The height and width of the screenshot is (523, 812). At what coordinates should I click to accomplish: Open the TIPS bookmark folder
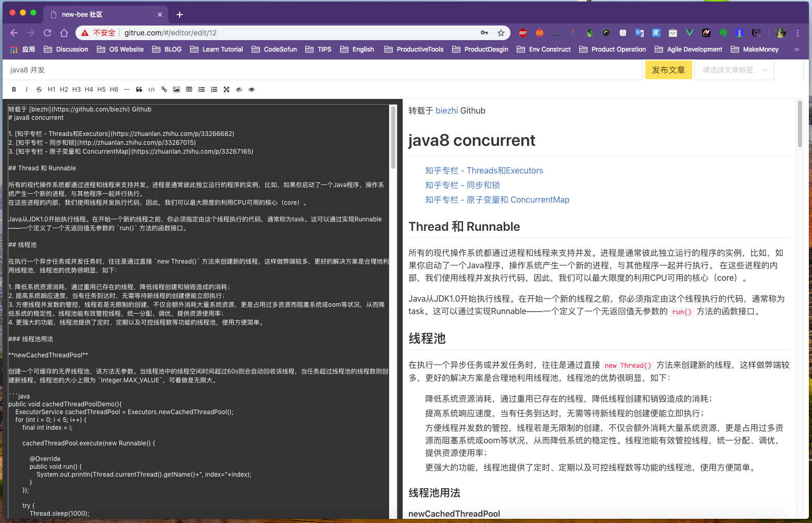[x=318, y=49]
